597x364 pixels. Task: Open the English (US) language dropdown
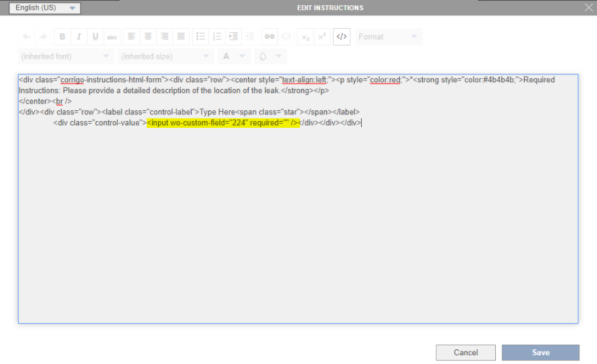pos(45,8)
